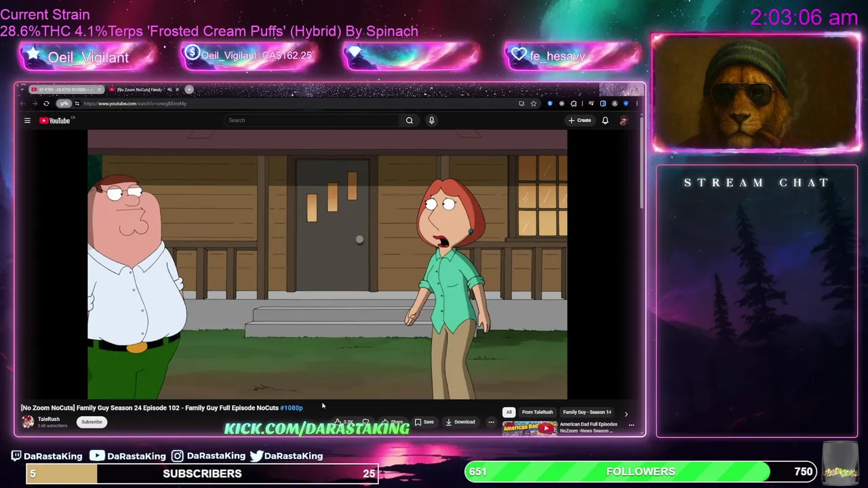Click the browser address bar URL
The width and height of the screenshot is (868, 488).
[x=135, y=104]
